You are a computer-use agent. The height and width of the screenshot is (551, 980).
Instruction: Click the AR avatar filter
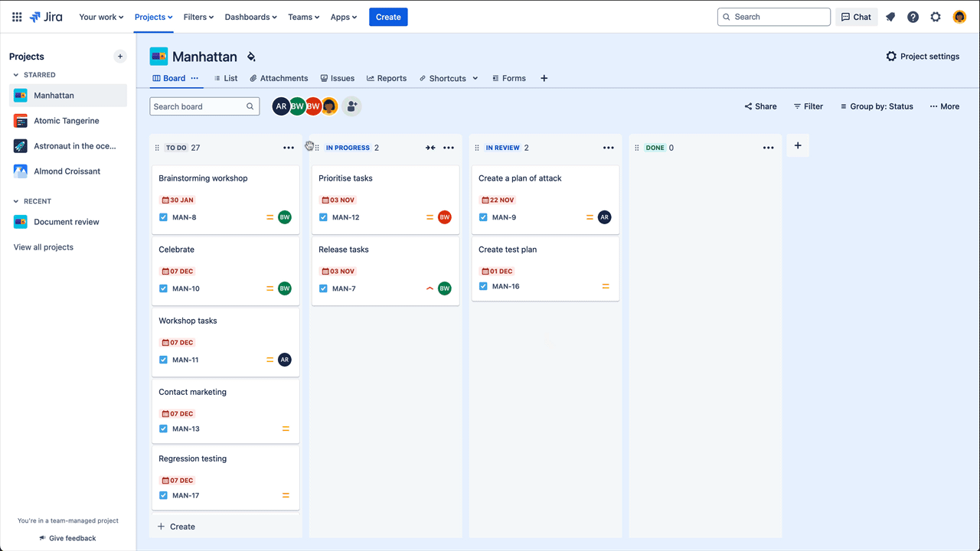281,106
